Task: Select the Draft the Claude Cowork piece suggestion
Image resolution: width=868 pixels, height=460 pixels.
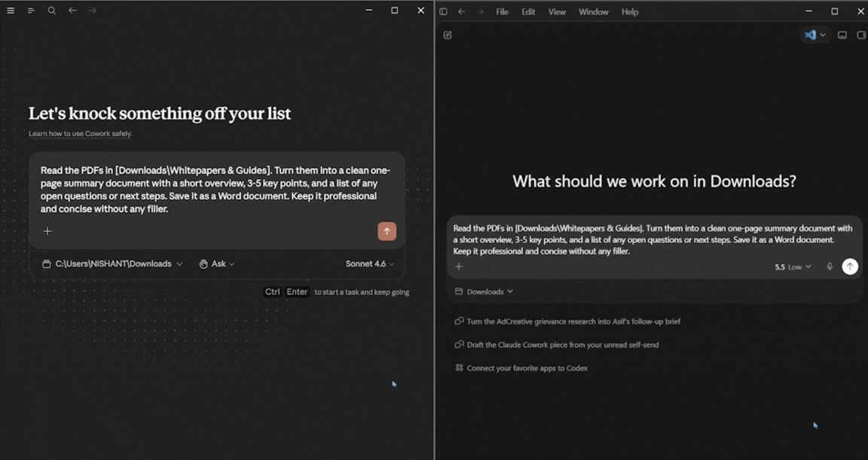Action: (557, 345)
